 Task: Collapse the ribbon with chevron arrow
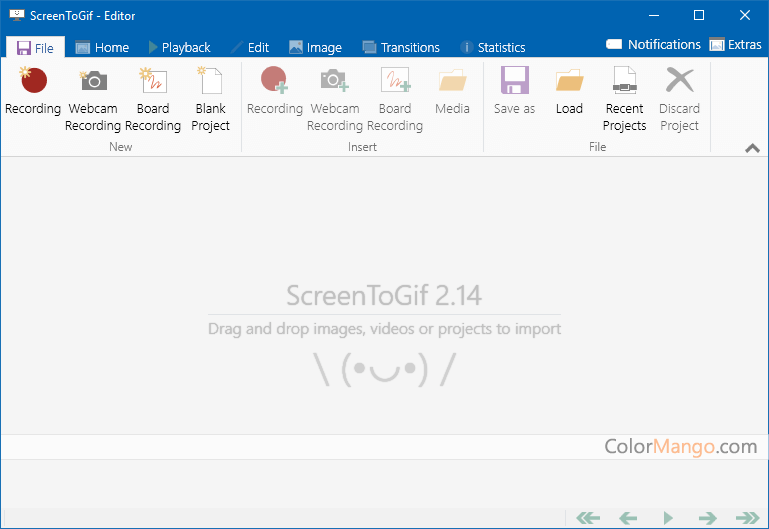click(752, 148)
